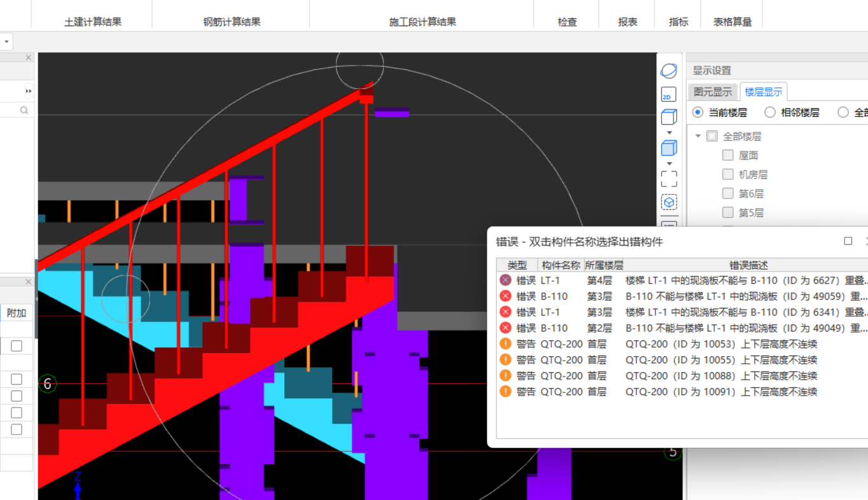Open dropdown arrow below wireframe cube icon
This screenshot has width=868, height=500.
point(669,133)
